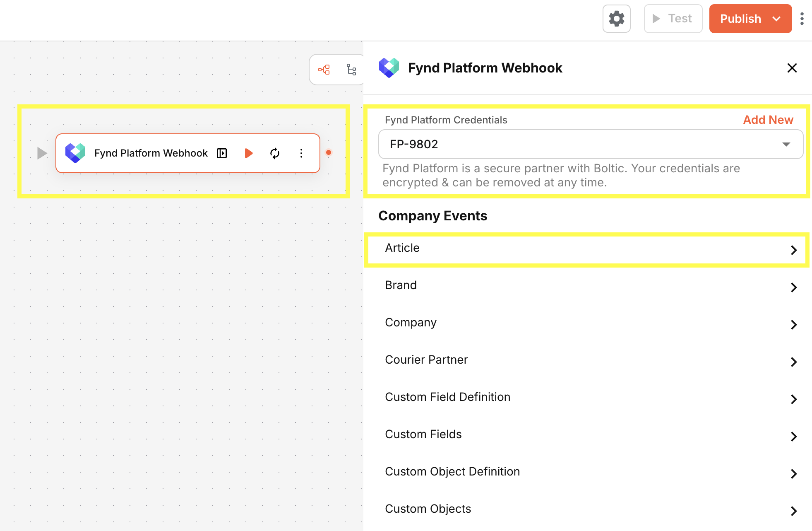Open the FP-9802 credentials dropdown

point(591,144)
